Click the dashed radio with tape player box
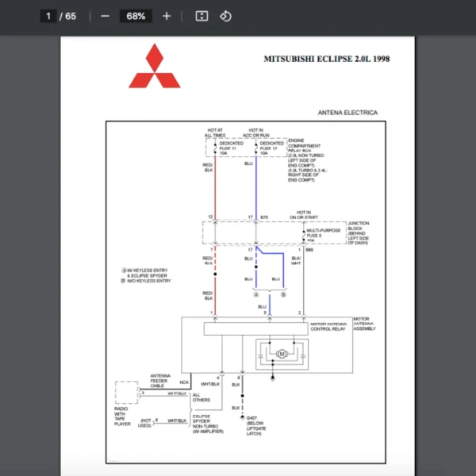476x476 pixels. (126, 393)
